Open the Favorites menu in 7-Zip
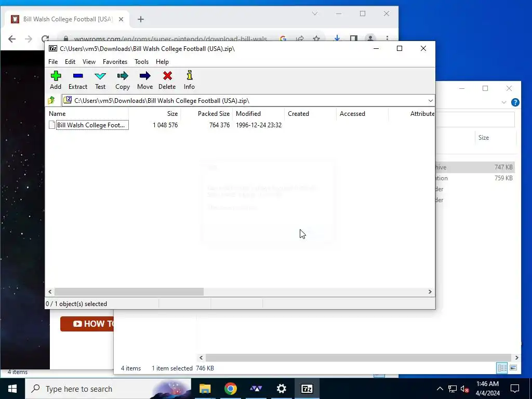532x399 pixels. pyautogui.click(x=115, y=62)
